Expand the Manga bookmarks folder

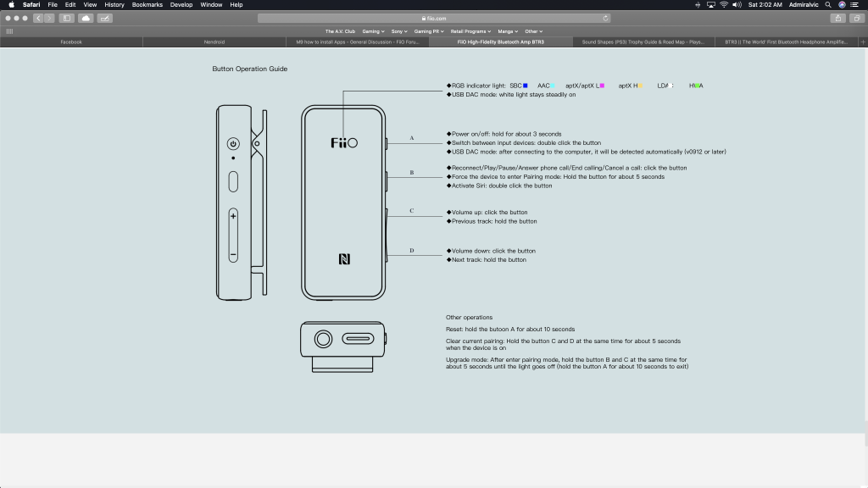[x=508, y=31]
